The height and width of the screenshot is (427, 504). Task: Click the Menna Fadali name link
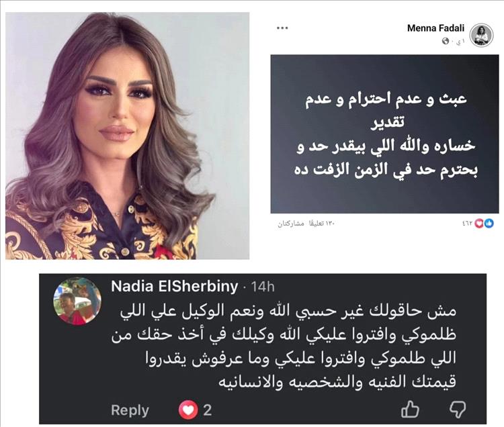tap(435, 28)
